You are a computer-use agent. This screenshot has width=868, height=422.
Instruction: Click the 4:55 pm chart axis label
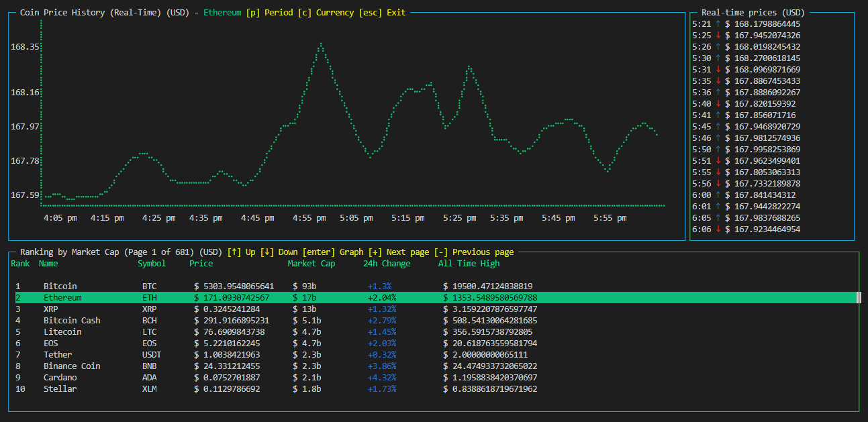pyautogui.click(x=309, y=218)
